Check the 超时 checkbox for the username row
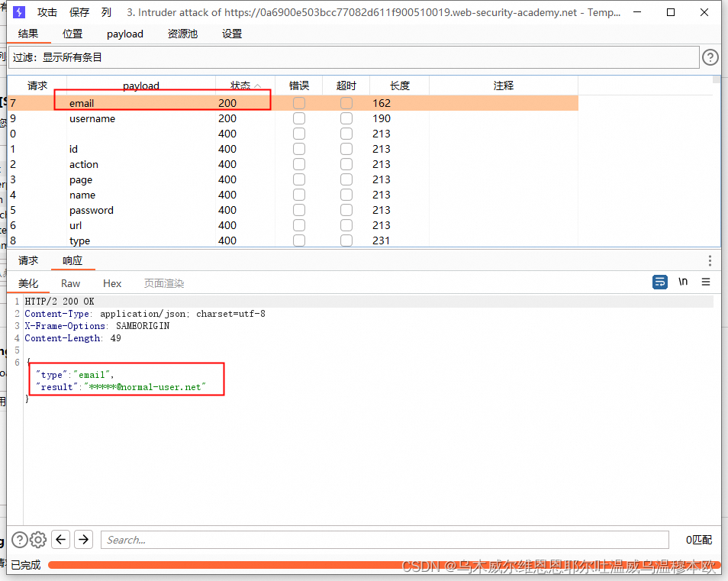 346,118
